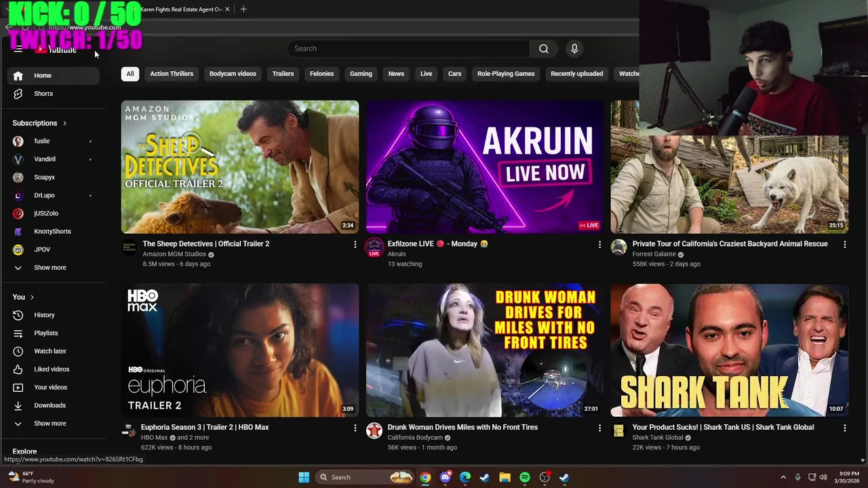Open the You section chevron
868x488 pixels.
tap(32, 297)
